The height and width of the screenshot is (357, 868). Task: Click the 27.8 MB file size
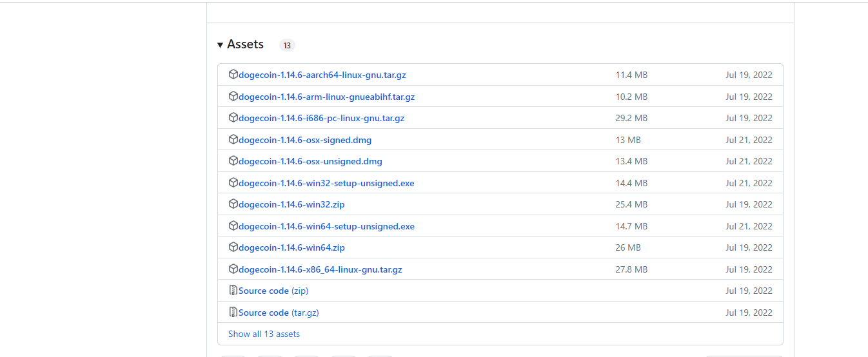pyautogui.click(x=631, y=269)
